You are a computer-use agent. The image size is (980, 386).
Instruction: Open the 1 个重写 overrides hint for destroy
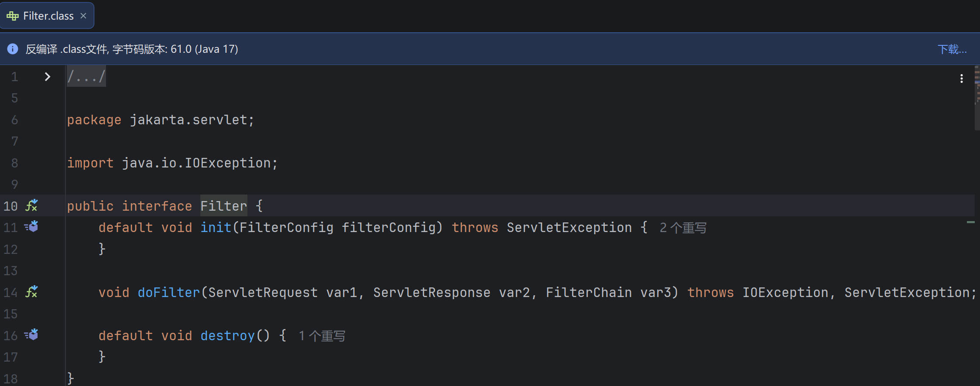click(x=322, y=336)
